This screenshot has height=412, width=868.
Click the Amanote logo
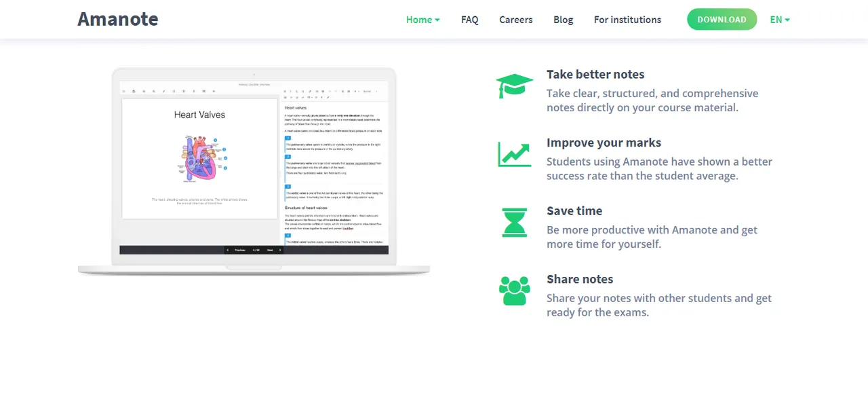118,19
